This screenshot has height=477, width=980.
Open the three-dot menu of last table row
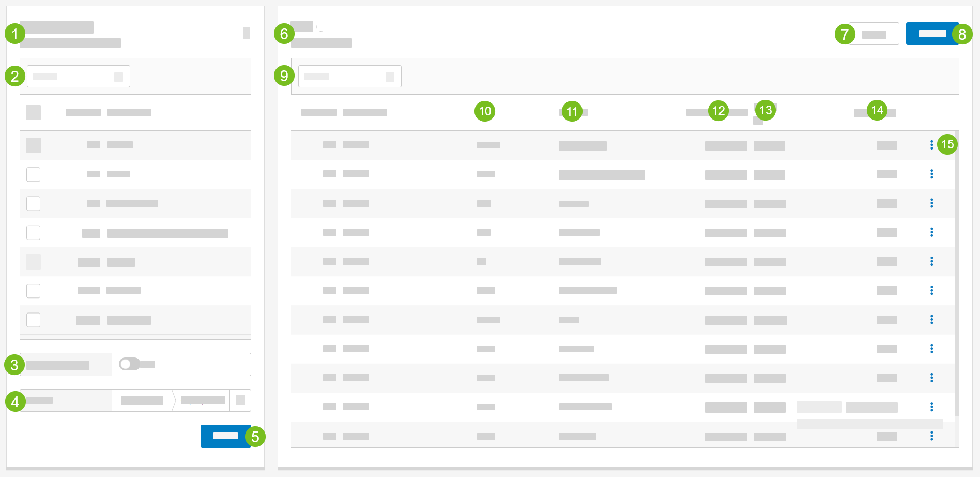[932, 436]
